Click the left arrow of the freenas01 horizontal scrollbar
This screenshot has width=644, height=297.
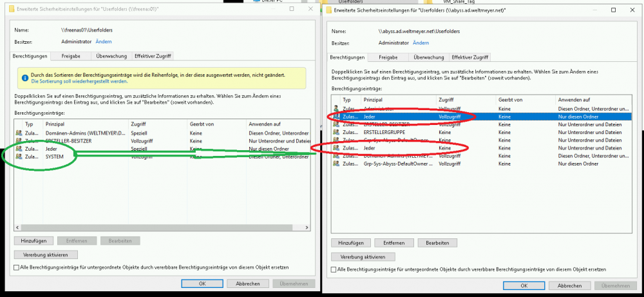pyautogui.click(x=17, y=227)
